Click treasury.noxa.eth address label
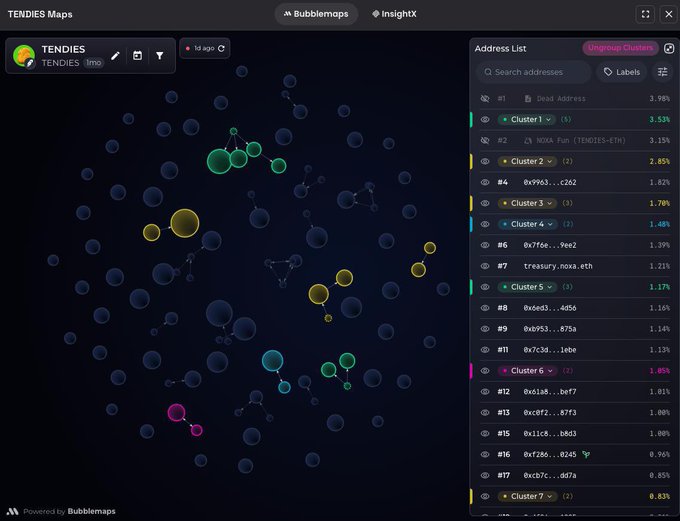The image size is (680, 521). coord(558,266)
